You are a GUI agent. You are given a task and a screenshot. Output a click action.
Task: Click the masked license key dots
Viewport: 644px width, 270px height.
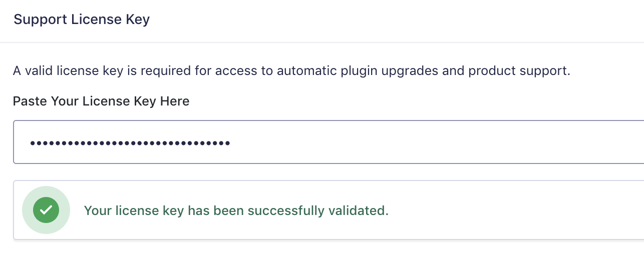(130, 143)
